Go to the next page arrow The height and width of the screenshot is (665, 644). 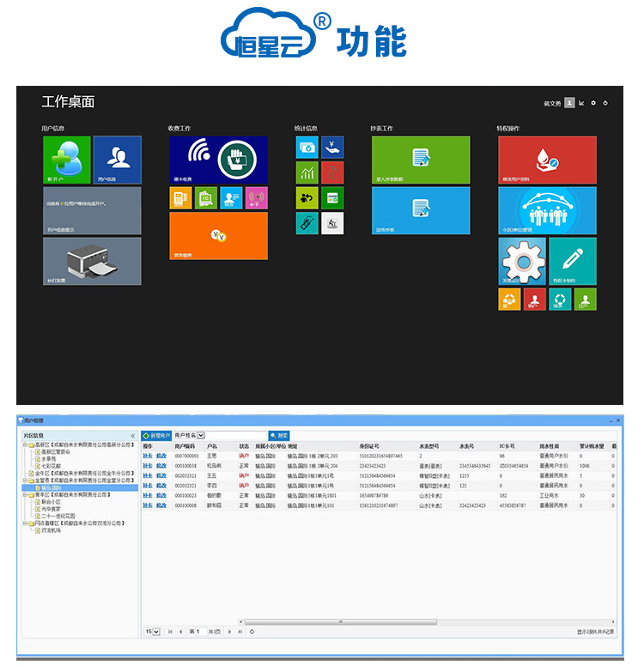click(x=229, y=632)
